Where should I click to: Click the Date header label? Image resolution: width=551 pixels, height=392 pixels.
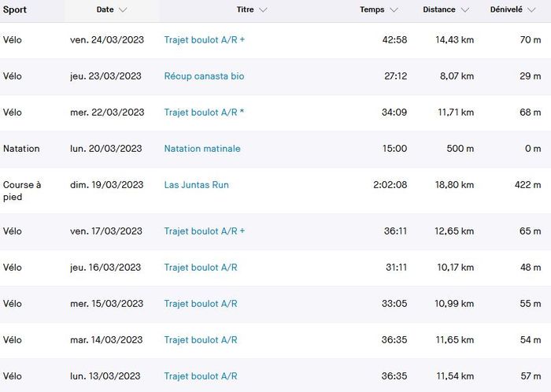coord(105,10)
